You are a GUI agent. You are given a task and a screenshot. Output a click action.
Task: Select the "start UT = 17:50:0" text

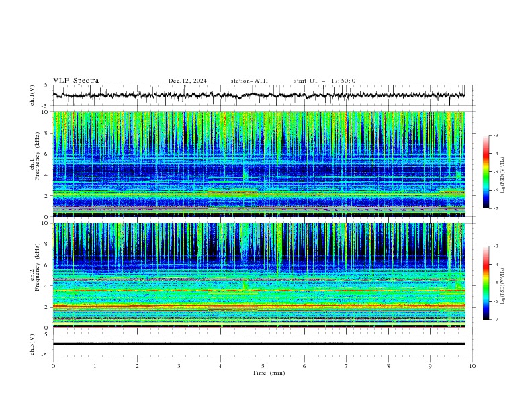coord(324,81)
